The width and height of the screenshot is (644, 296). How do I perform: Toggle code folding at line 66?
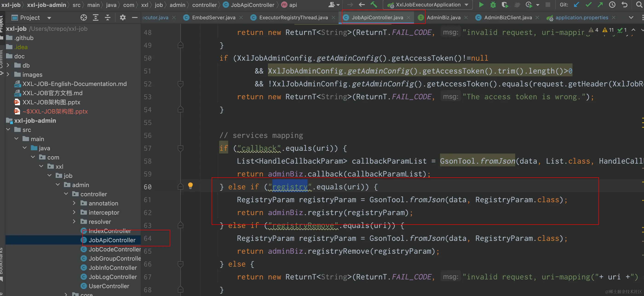pyautogui.click(x=181, y=264)
